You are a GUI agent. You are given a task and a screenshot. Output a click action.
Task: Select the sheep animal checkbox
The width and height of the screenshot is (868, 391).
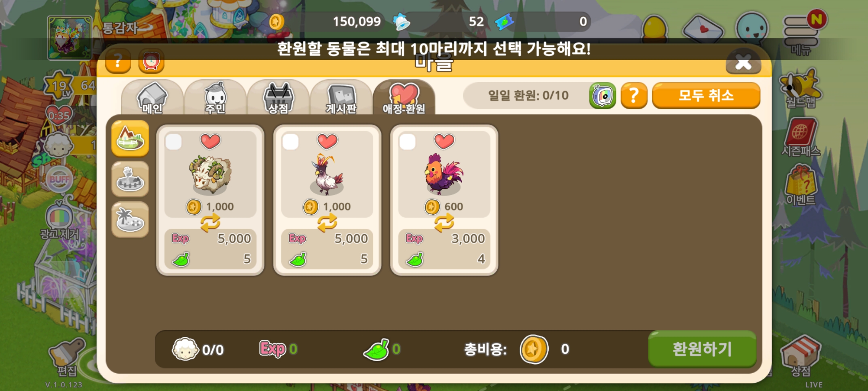(174, 142)
